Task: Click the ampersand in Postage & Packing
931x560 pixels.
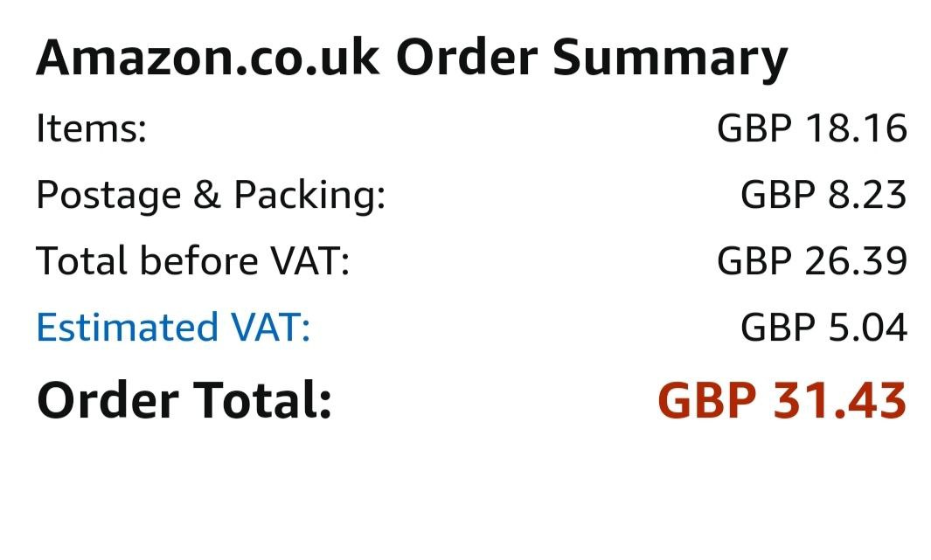Action: 205,196
